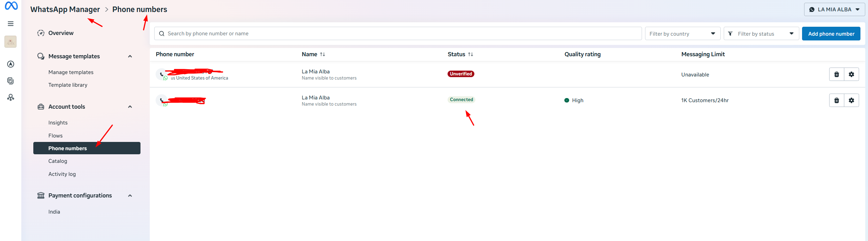Delete the Unverified phone number with its trash icon
The width and height of the screenshot is (868, 241).
[837, 74]
